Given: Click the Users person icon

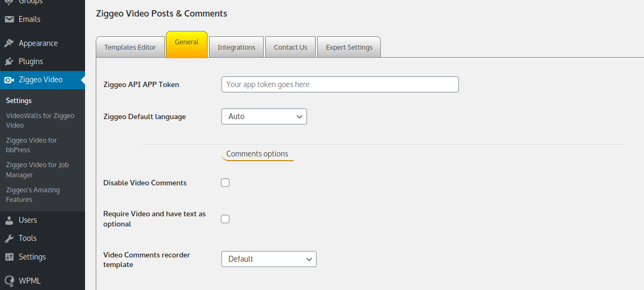Looking at the screenshot, I should coord(9,220).
